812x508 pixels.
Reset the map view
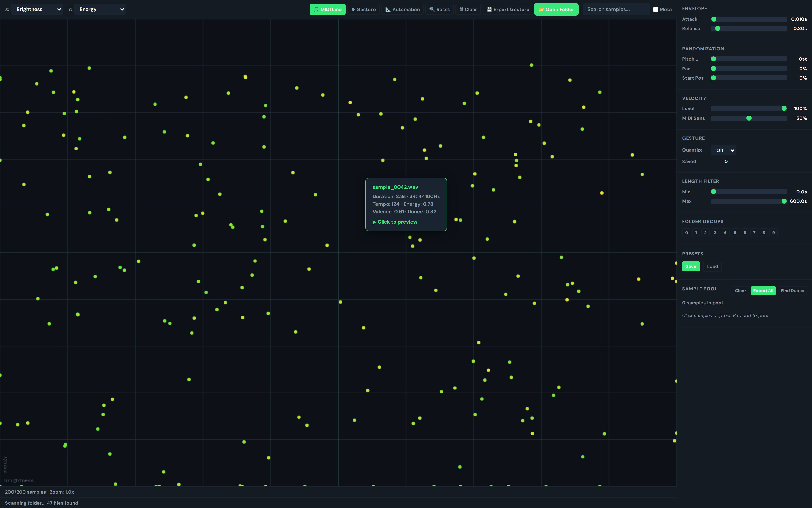[x=440, y=9]
